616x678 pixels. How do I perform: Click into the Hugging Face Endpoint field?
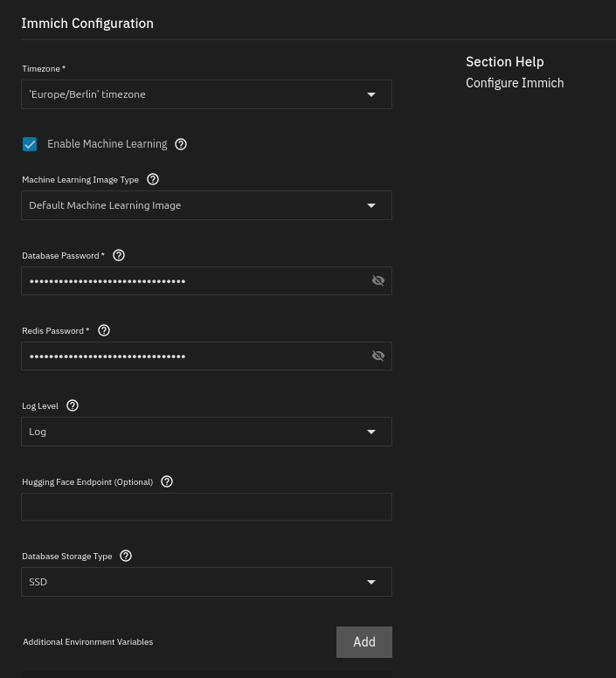point(206,507)
